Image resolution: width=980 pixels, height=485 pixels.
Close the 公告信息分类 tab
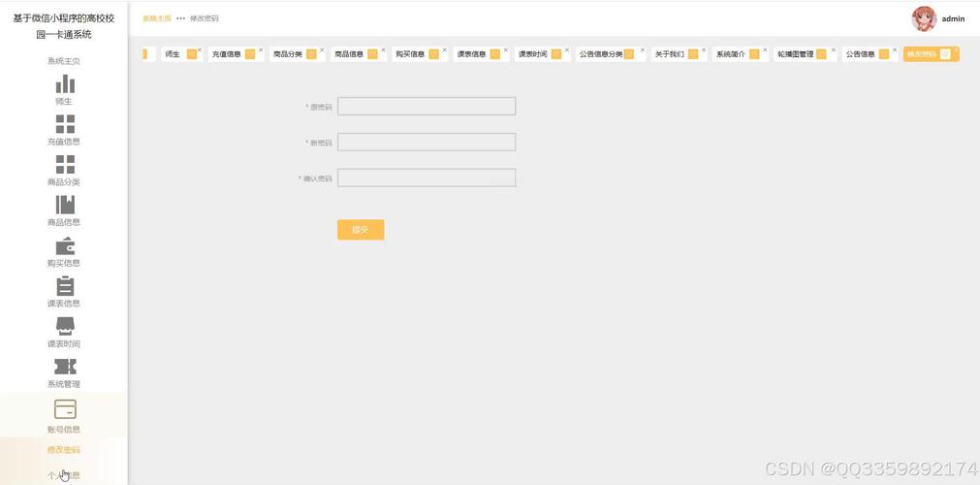click(x=642, y=49)
